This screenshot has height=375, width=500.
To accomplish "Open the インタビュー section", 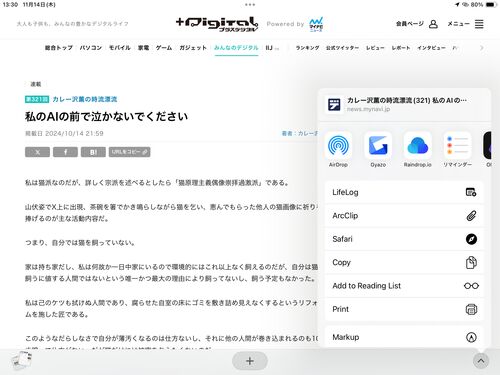I will (431, 48).
